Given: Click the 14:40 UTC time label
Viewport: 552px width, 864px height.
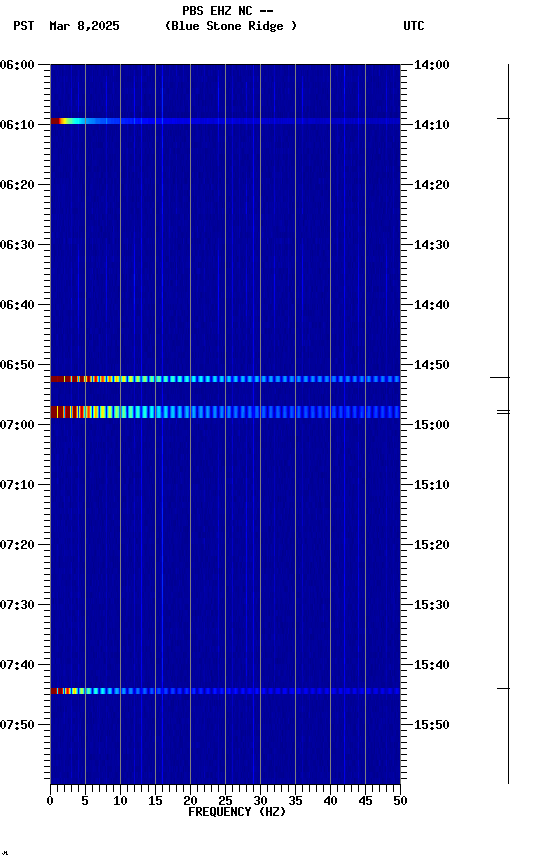Looking at the screenshot, I should 432,305.
